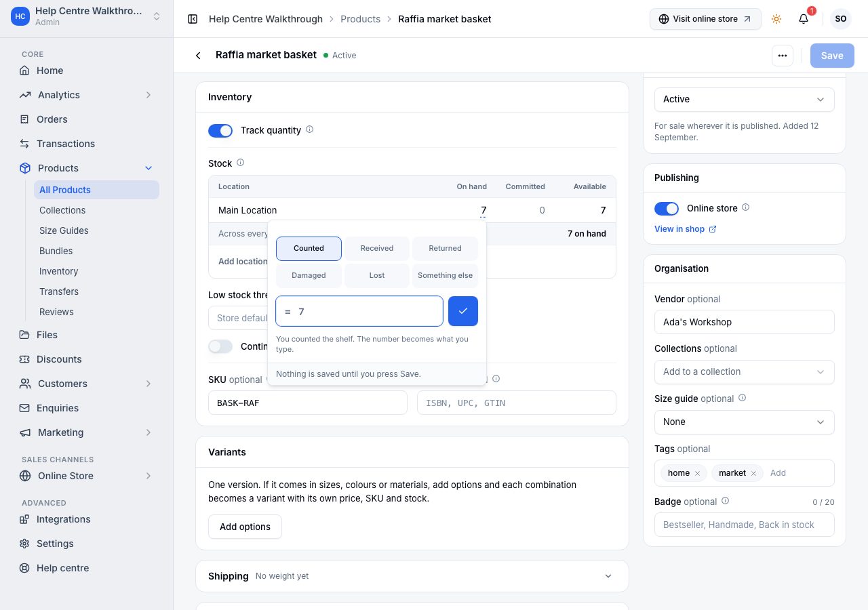Confirm the stock adjustment with the checkmark
868x610 pixels.
tap(463, 311)
